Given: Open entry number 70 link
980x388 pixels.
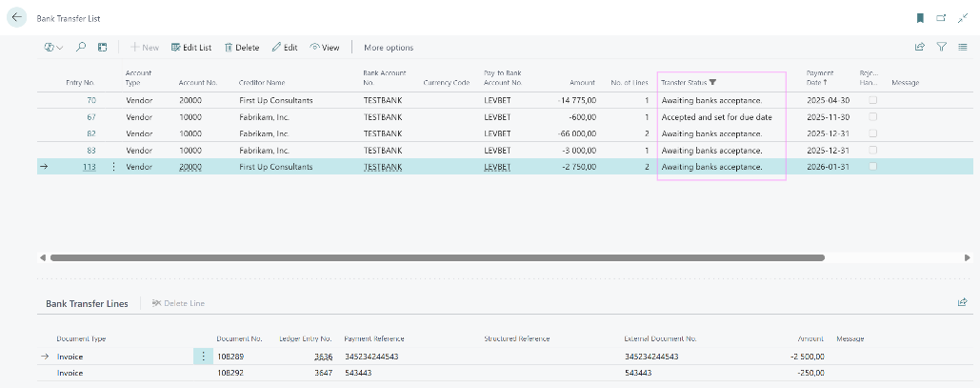Looking at the screenshot, I should coord(91,100).
